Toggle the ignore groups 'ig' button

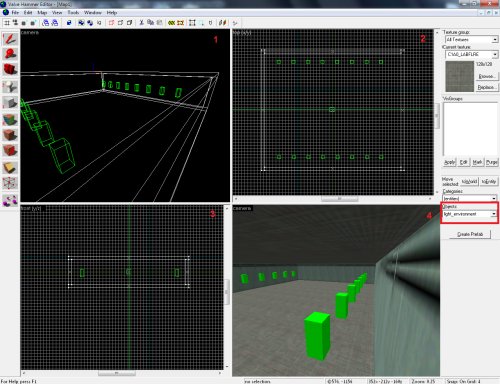99,23
